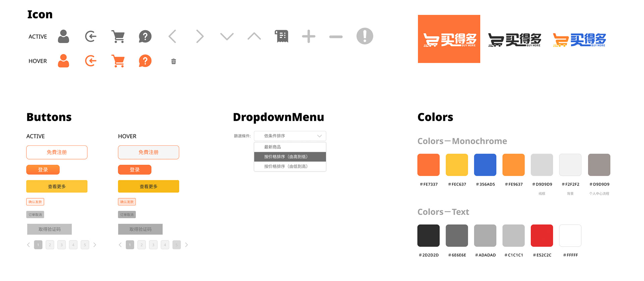Click the plus icon

(309, 37)
